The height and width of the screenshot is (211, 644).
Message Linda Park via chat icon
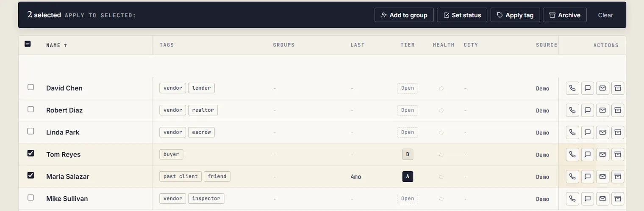click(588, 132)
